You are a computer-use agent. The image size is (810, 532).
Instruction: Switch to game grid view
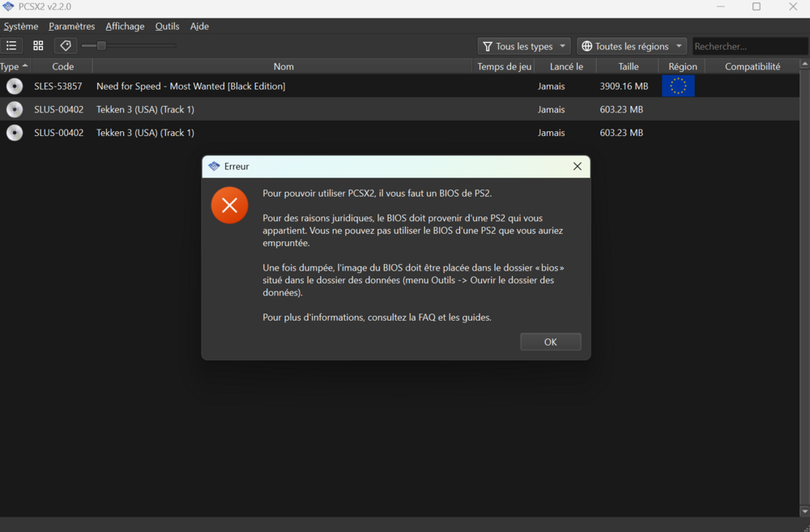click(x=38, y=46)
